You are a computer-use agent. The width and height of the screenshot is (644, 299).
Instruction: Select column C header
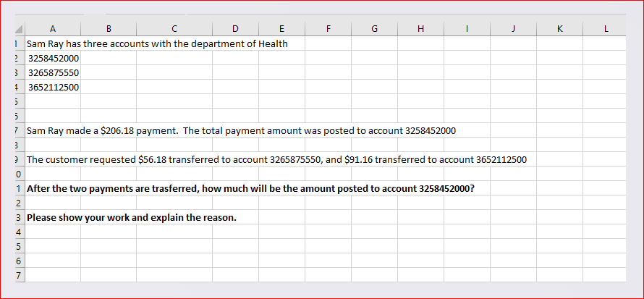pos(174,29)
